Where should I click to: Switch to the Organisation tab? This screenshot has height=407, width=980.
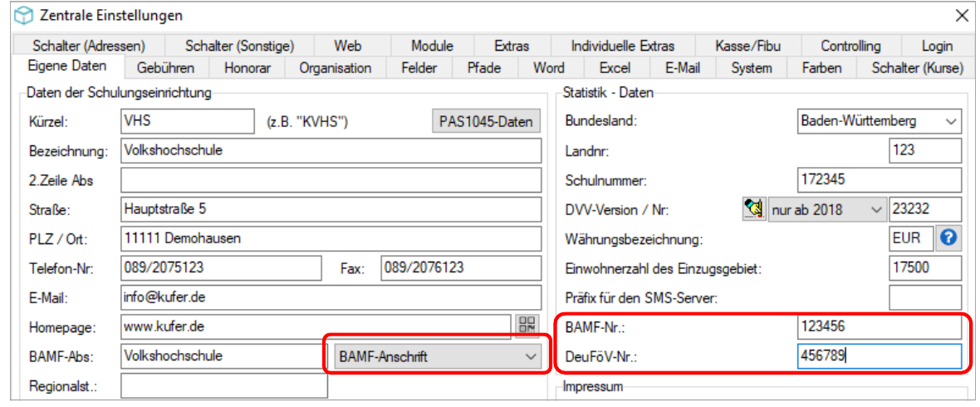(335, 67)
